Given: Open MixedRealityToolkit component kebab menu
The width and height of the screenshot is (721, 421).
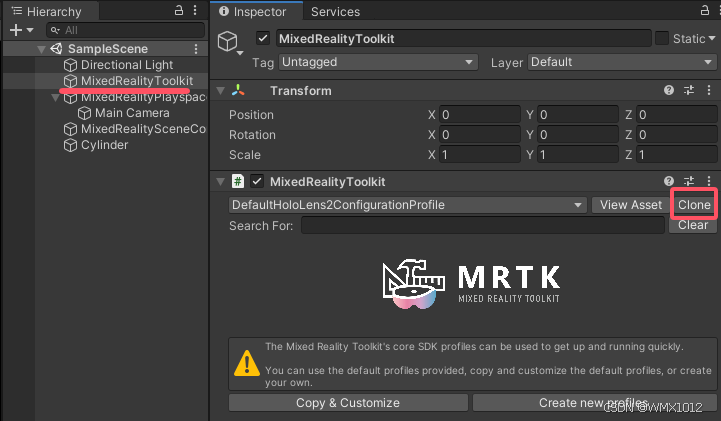Looking at the screenshot, I should (709, 181).
